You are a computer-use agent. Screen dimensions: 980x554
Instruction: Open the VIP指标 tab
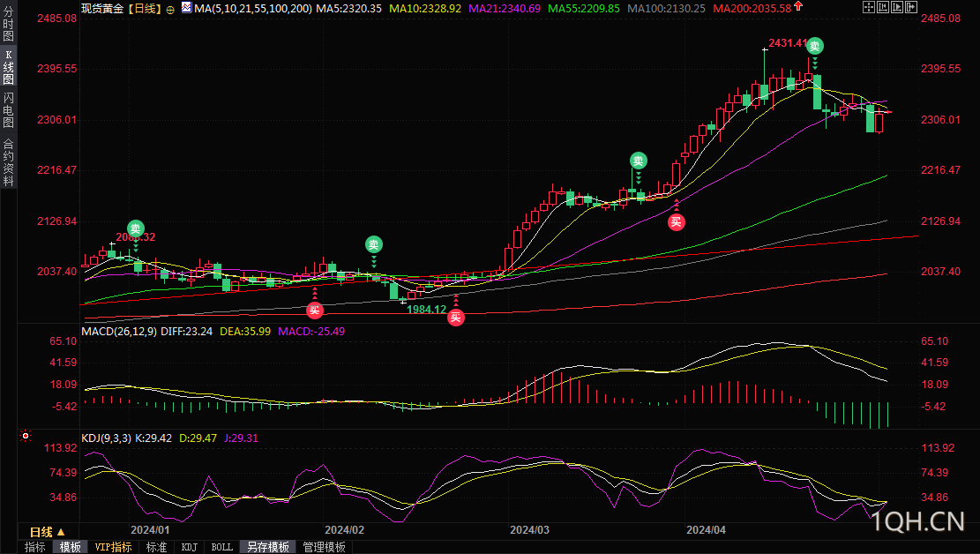[113, 547]
